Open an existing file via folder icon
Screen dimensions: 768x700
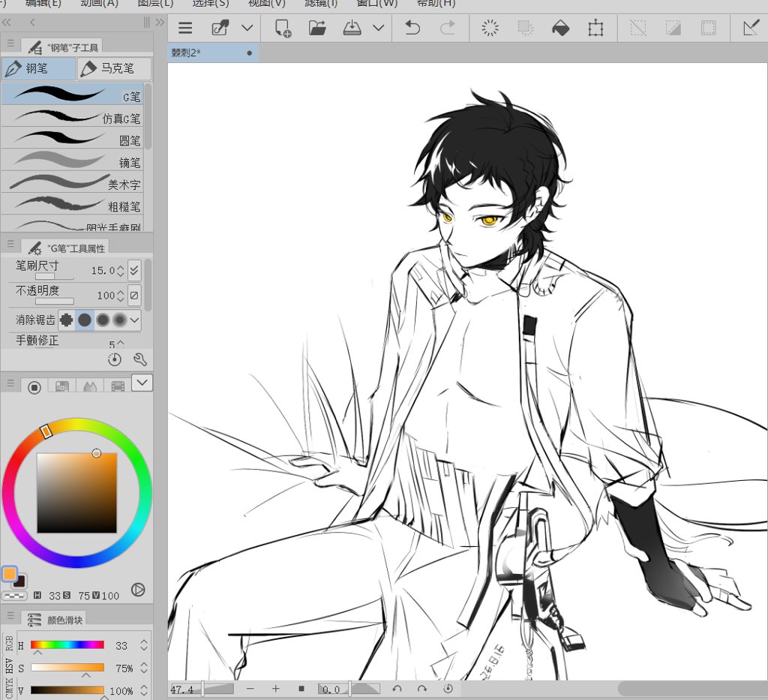pos(317,28)
